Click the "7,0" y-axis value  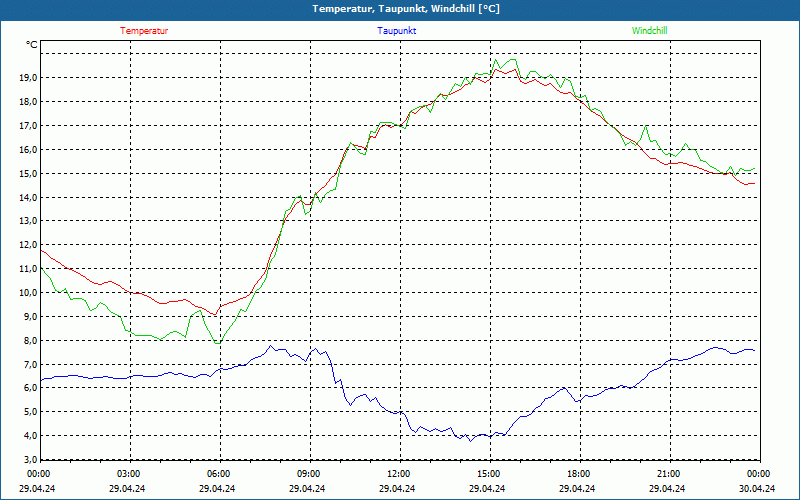click(x=30, y=364)
